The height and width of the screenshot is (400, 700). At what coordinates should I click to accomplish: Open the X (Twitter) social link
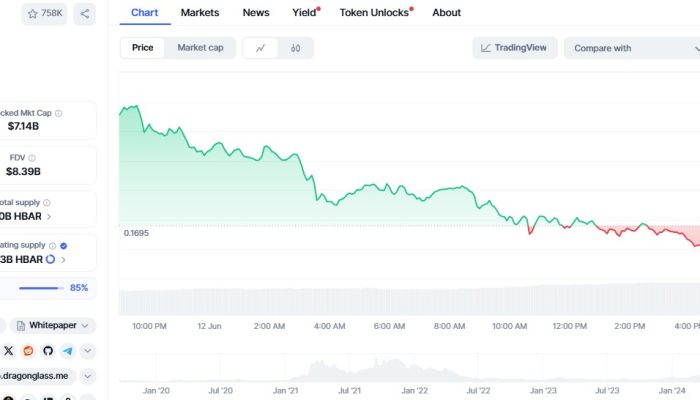9,351
